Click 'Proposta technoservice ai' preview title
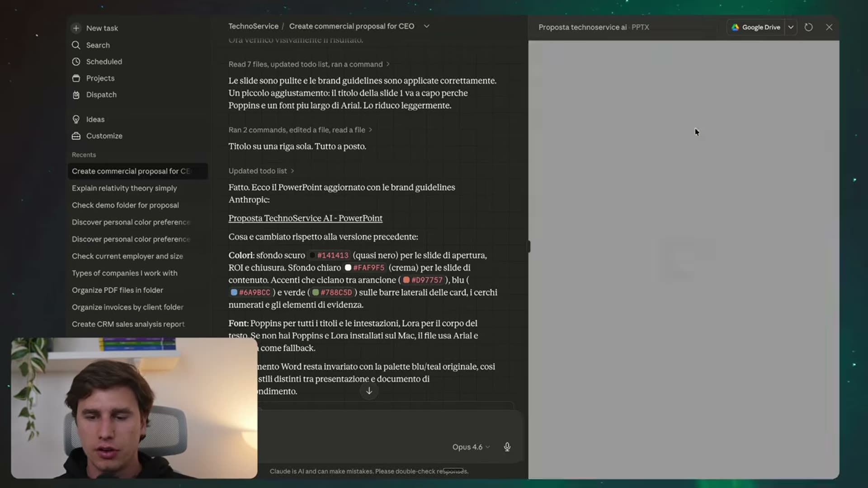The height and width of the screenshot is (488, 868). point(582,27)
